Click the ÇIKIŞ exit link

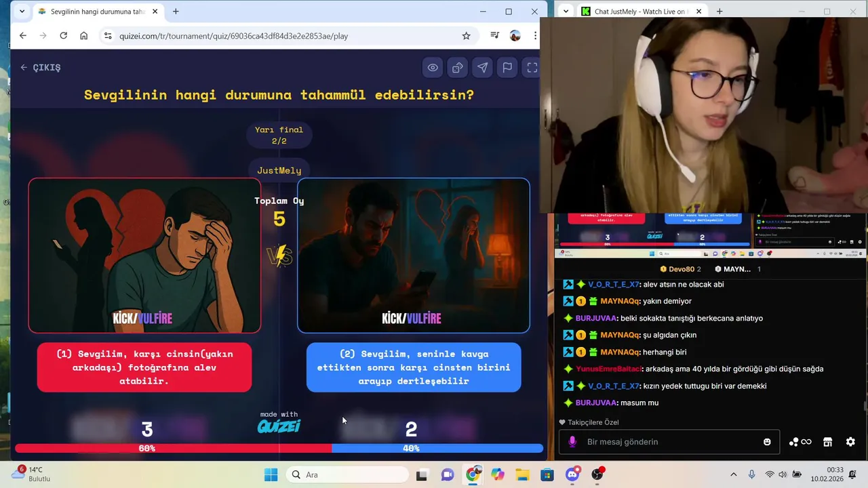coord(41,67)
